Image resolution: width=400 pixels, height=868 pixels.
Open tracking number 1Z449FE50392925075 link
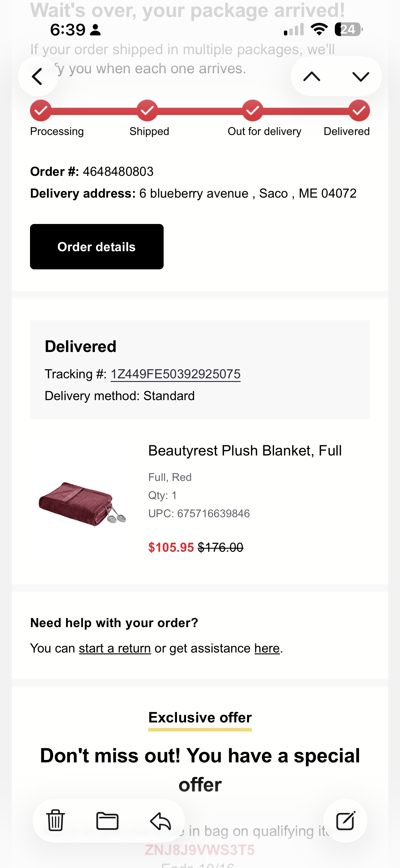[175, 374]
